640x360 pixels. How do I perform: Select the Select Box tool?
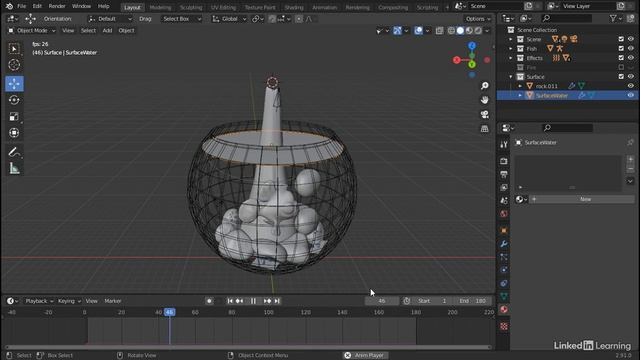tap(14, 49)
